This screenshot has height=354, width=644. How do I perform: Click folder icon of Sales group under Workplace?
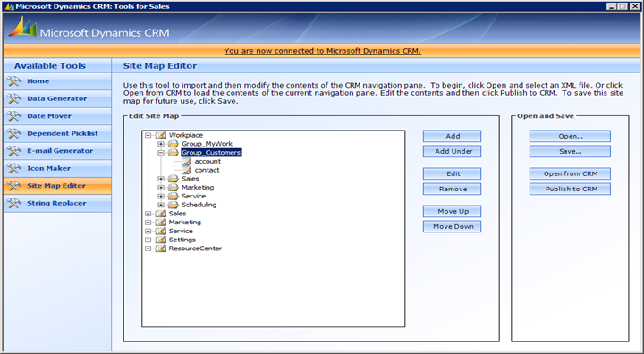[x=174, y=179]
